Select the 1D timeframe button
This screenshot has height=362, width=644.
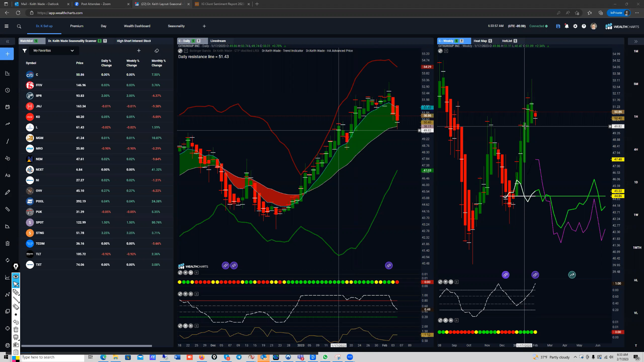point(636,182)
